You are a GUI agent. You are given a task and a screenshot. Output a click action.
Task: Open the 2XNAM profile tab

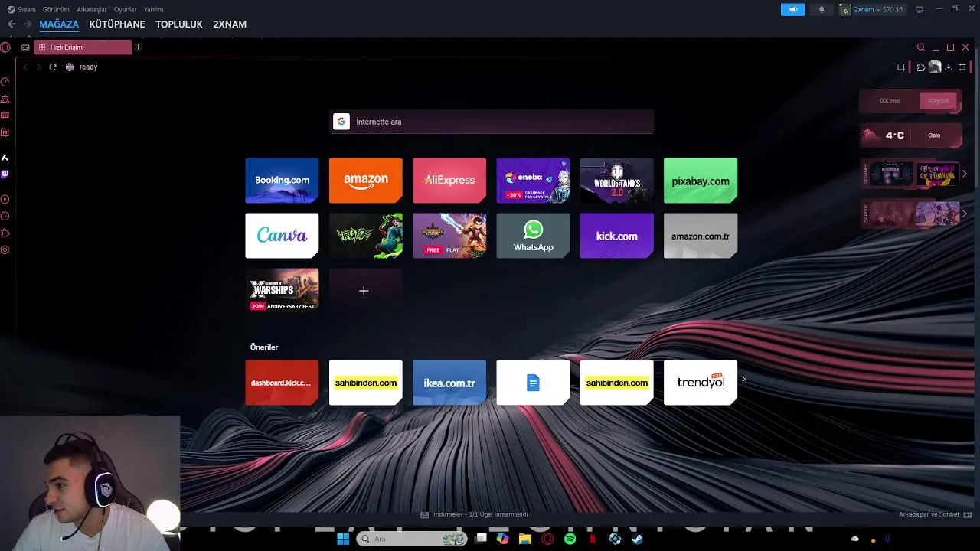[x=230, y=24]
